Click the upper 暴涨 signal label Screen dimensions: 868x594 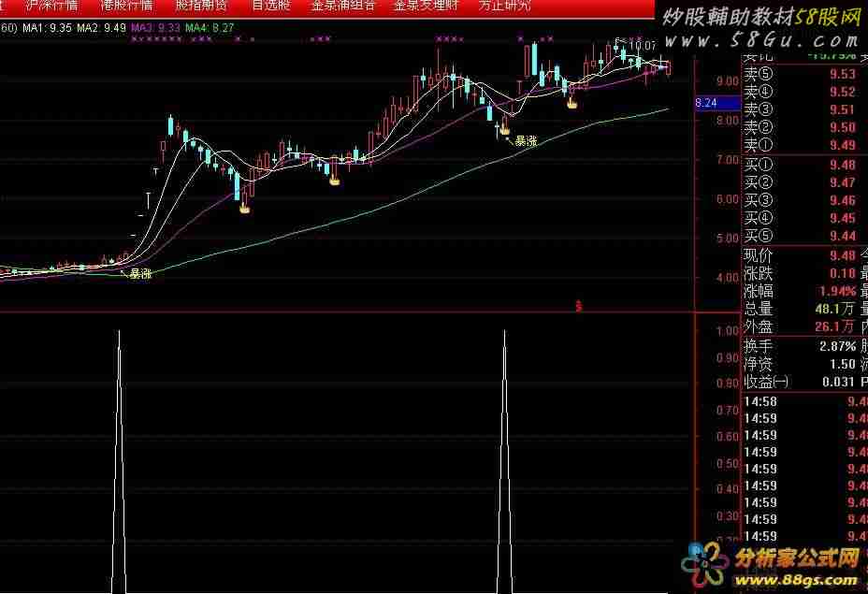click(x=526, y=141)
